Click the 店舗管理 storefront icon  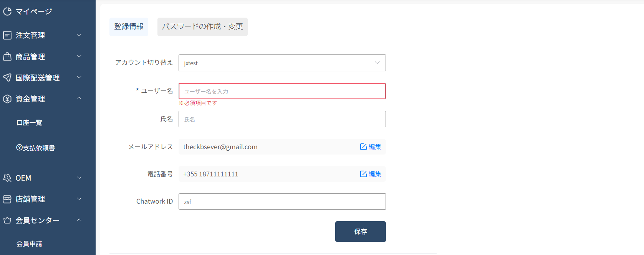tap(7, 199)
